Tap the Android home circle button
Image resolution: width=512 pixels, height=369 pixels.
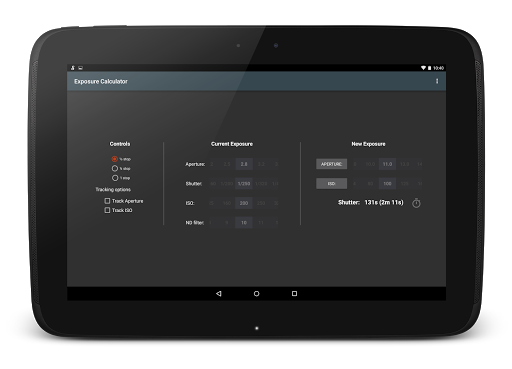[x=256, y=294]
